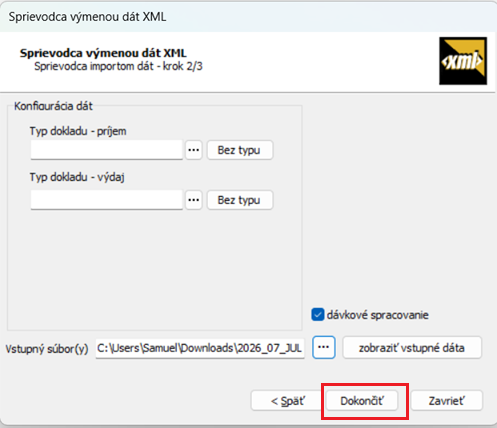
Task: Close the wizard using the Zavrieť button
Action: point(447,401)
